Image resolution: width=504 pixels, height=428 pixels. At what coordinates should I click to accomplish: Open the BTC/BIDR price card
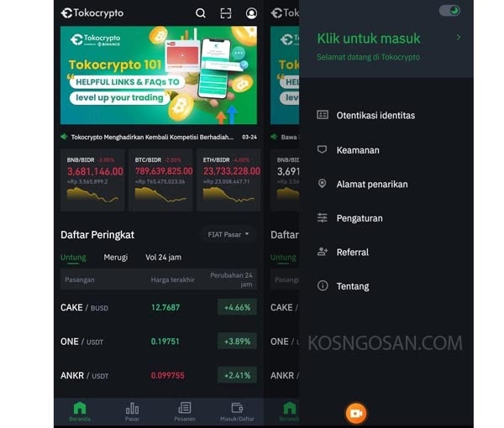coord(160,180)
